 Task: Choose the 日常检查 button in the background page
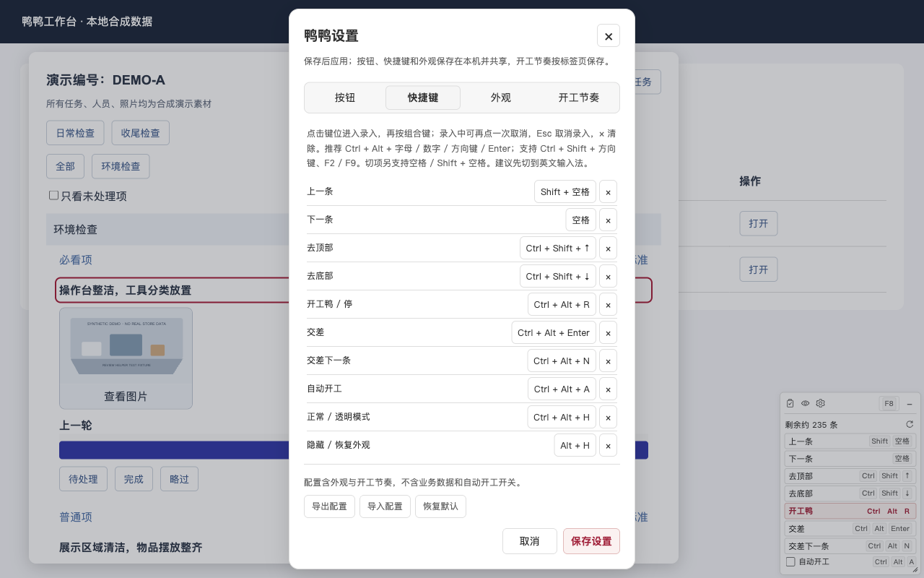[x=75, y=133]
